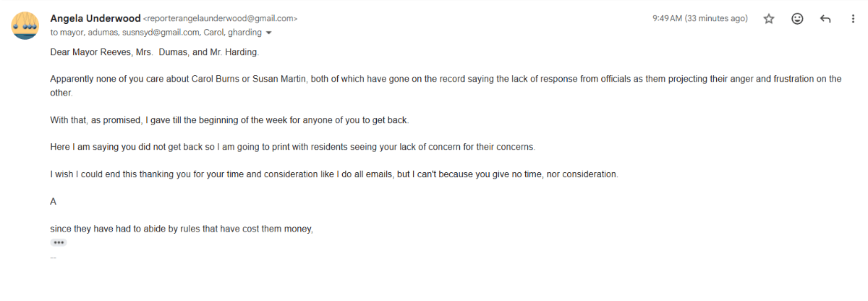The image size is (868, 301).
Task: Click the sentence starting 'Here I am saying'
Action: pyautogui.click(x=292, y=147)
